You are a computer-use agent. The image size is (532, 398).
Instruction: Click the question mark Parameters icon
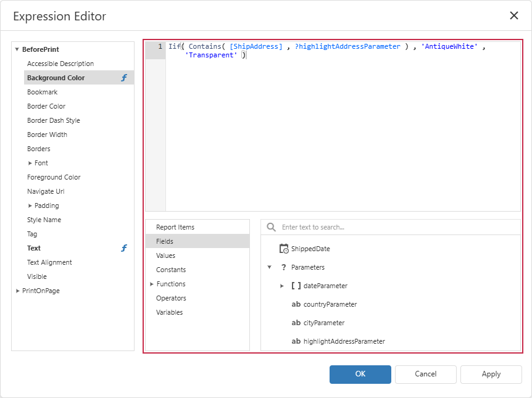pos(284,267)
